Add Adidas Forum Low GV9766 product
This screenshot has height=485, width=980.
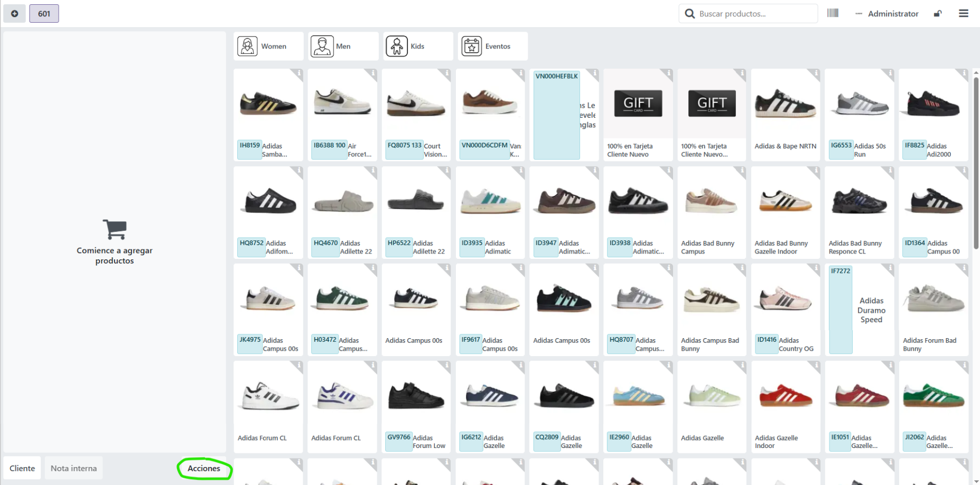(x=416, y=407)
